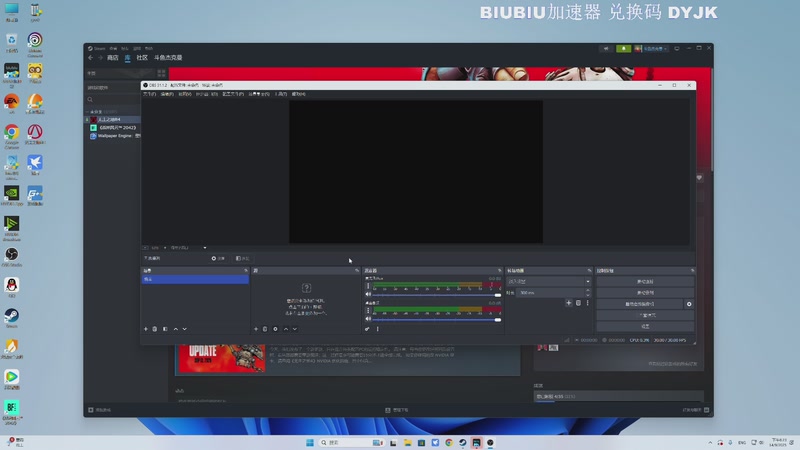Screen dimensions: 800x450
Task: Open Google Chrome from taskbar
Action: point(449,442)
